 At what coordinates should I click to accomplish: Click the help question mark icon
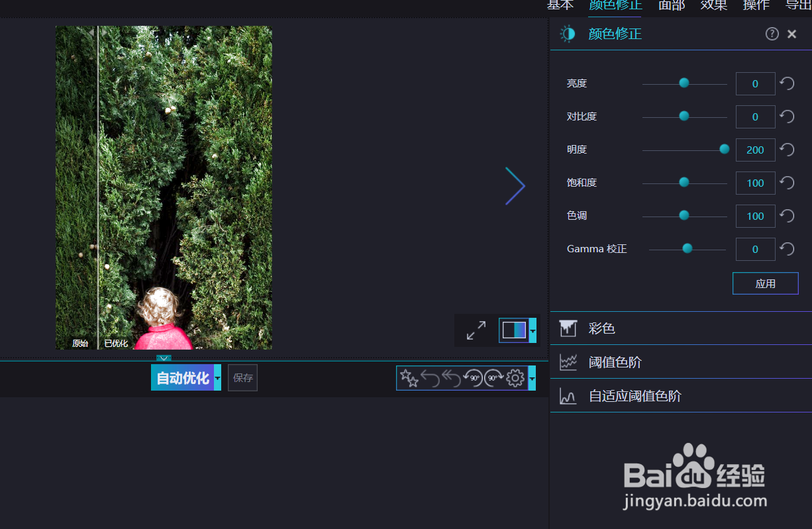pyautogui.click(x=772, y=33)
